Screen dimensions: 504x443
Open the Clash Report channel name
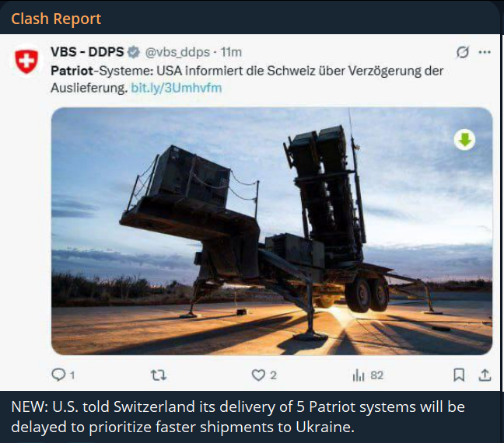click(56, 19)
